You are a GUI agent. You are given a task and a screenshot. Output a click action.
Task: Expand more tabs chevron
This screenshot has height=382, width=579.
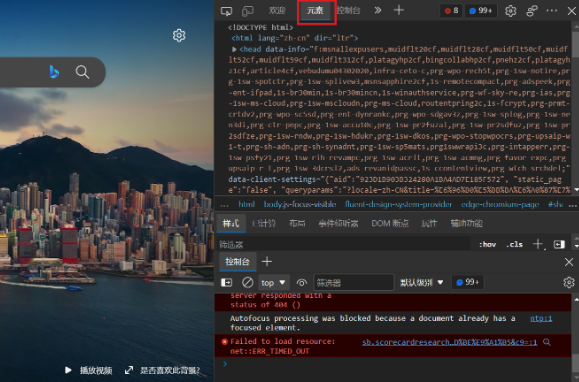[378, 10]
